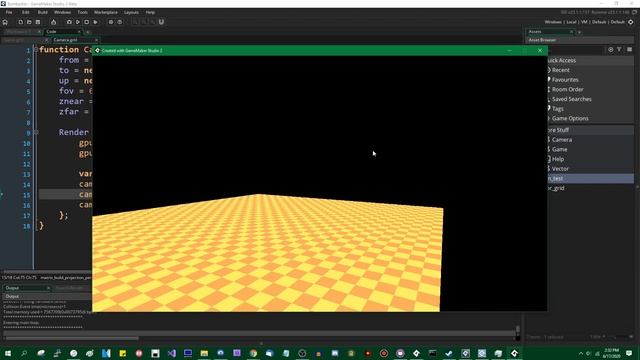
Task: Open Google Chrome from the taskbar
Action: coord(253,353)
